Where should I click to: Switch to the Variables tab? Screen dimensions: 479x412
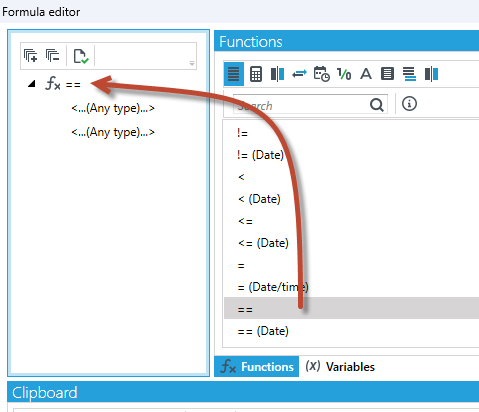tap(340, 366)
